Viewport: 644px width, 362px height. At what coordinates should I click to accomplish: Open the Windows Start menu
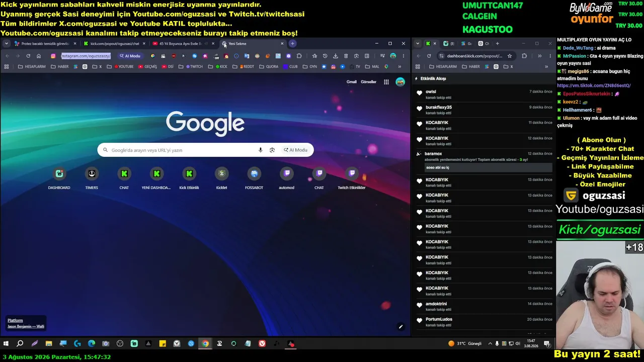6,344
